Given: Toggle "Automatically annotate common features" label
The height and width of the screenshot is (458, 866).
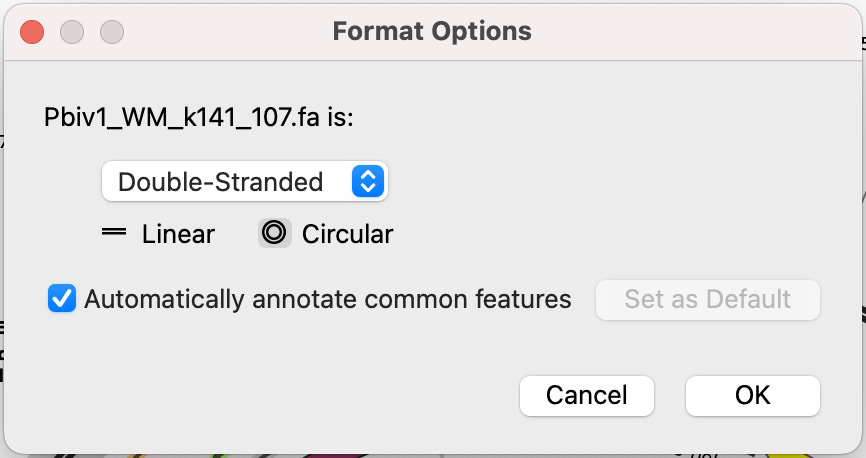Looking at the screenshot, I should click(327, 299).
